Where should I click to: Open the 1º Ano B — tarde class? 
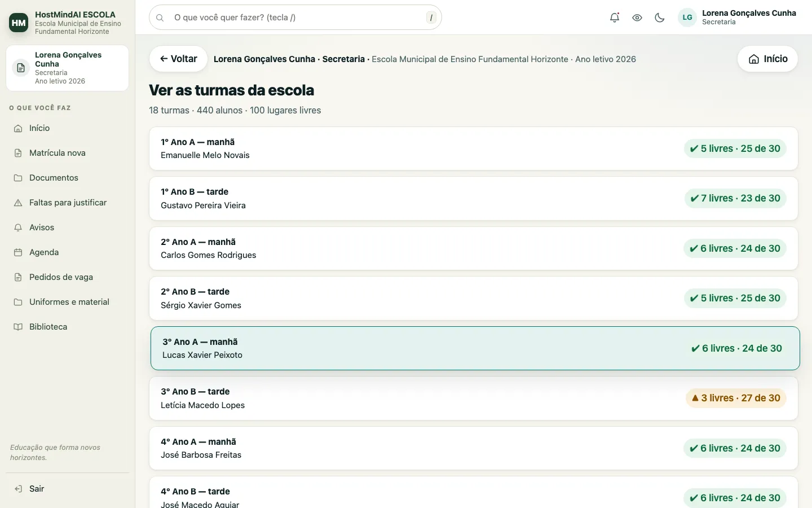pos(474,199)
